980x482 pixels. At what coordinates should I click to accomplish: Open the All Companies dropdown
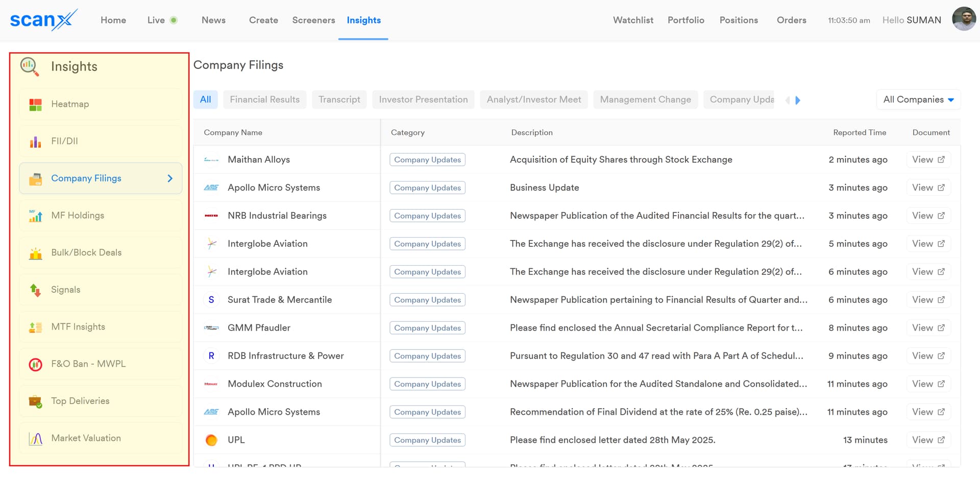point(918,99)
